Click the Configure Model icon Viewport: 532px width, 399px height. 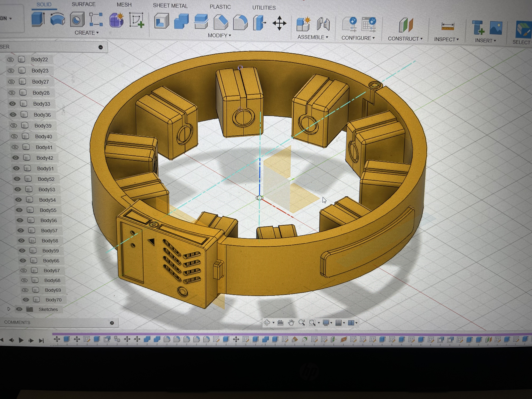[350, 25]
